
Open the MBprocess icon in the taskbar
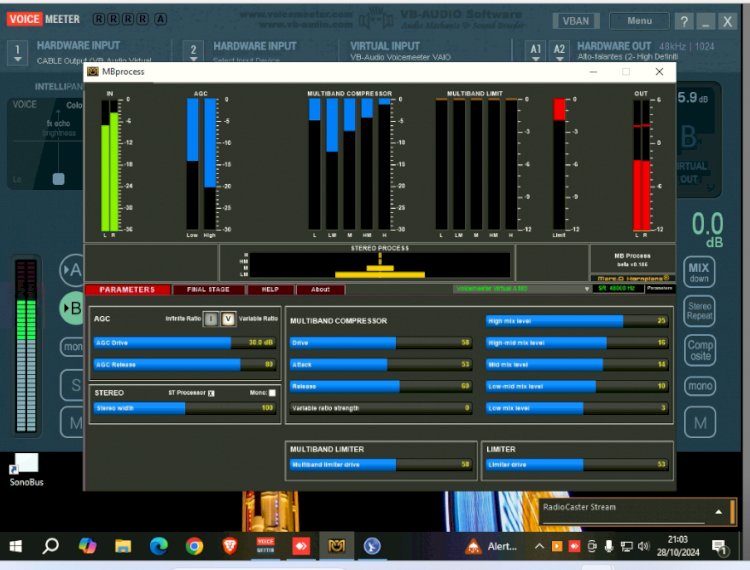coord(335,546)
